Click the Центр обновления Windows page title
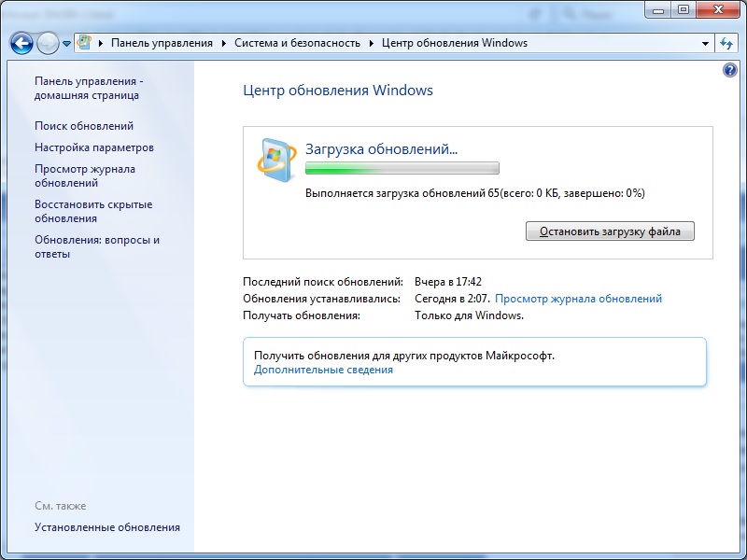Screen dimensions: 747x560 (338, 90)
